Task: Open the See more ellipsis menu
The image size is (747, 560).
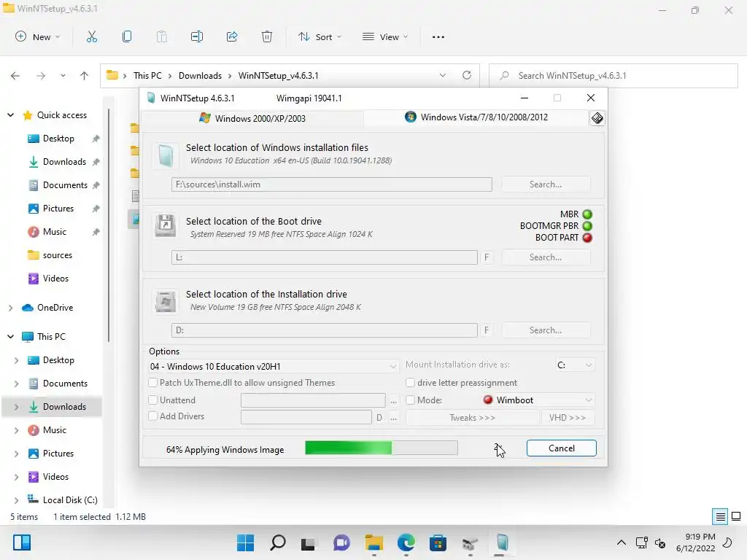Action: (x=438, y=36)
